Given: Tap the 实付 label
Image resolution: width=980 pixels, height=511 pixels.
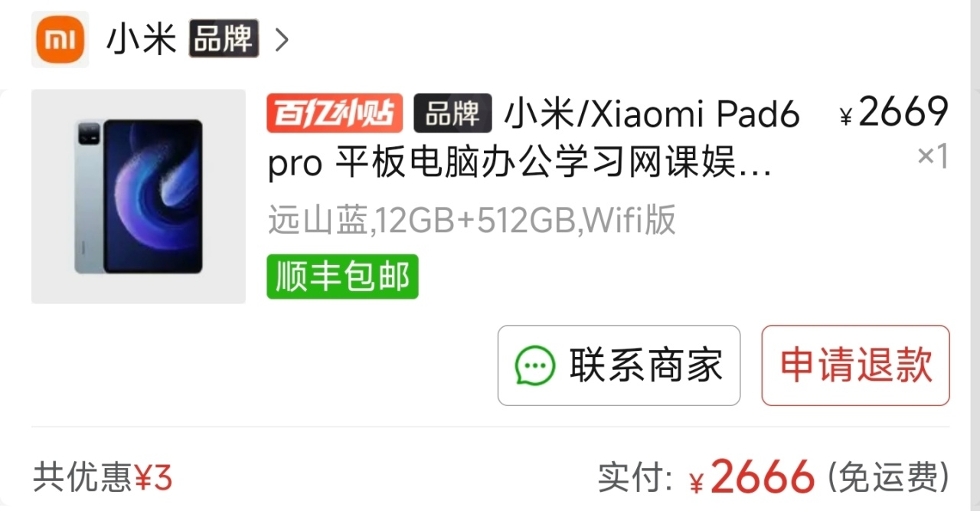Looking at the screenshot, I should (635, 477).
